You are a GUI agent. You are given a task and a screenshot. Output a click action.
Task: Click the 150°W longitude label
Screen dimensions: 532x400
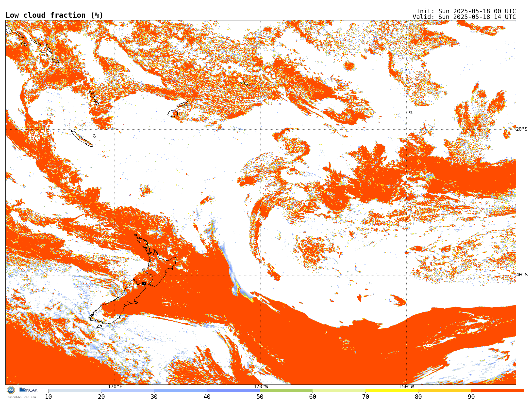coord(406,386)
